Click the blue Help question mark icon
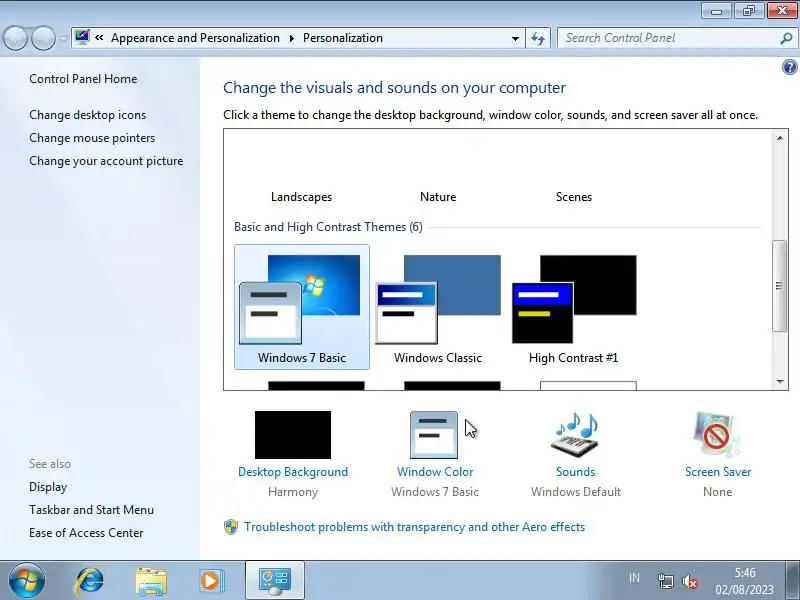 [x=789, y=67]
